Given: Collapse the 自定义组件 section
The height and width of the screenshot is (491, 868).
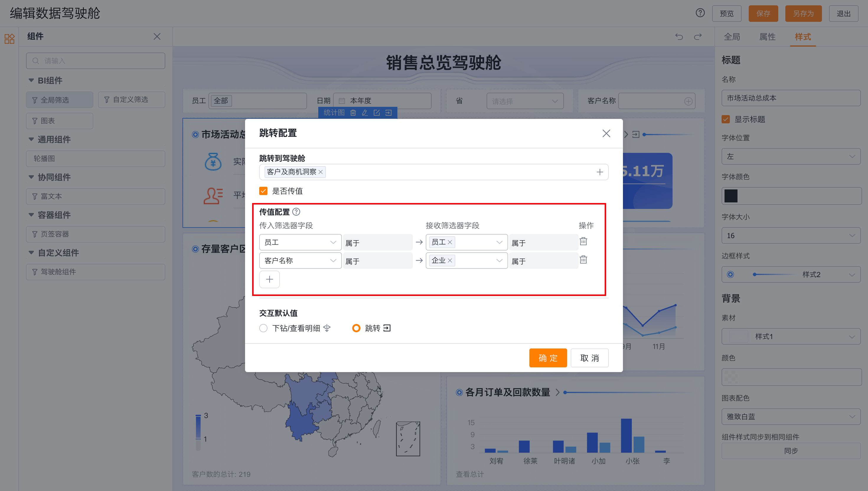Looking at the screenshot, I should click(31, 253).
